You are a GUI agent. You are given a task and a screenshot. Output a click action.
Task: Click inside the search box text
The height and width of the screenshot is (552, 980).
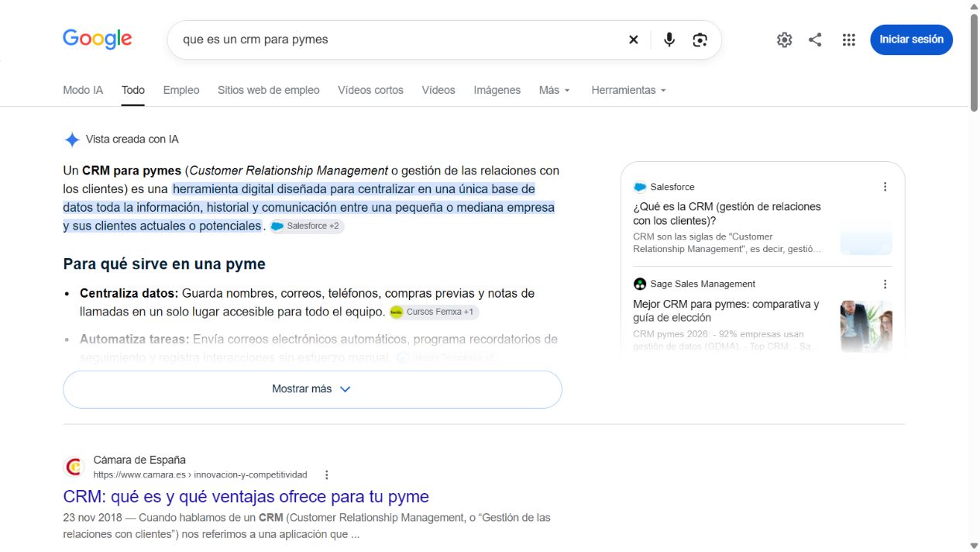point(255,40)
